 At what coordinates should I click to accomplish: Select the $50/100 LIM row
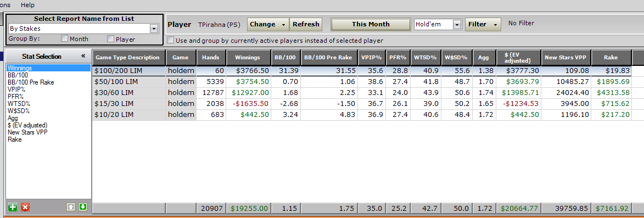tap(361, 82)
